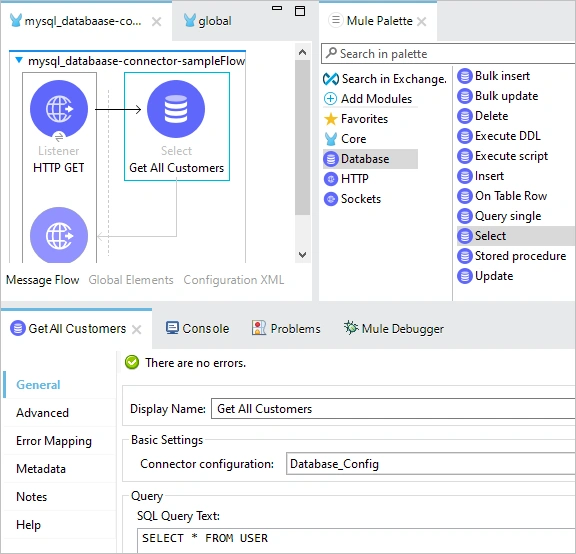Switch to the Mule Debugger tab
The height and width of the screenshot is (554, 576).
(393, 328)
